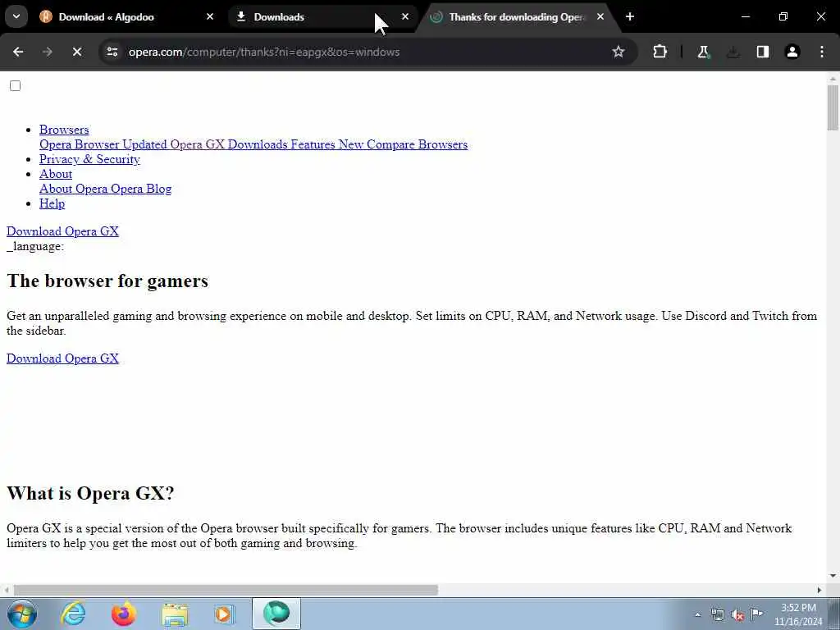Click the active browser taskbar button

[276, 614]
